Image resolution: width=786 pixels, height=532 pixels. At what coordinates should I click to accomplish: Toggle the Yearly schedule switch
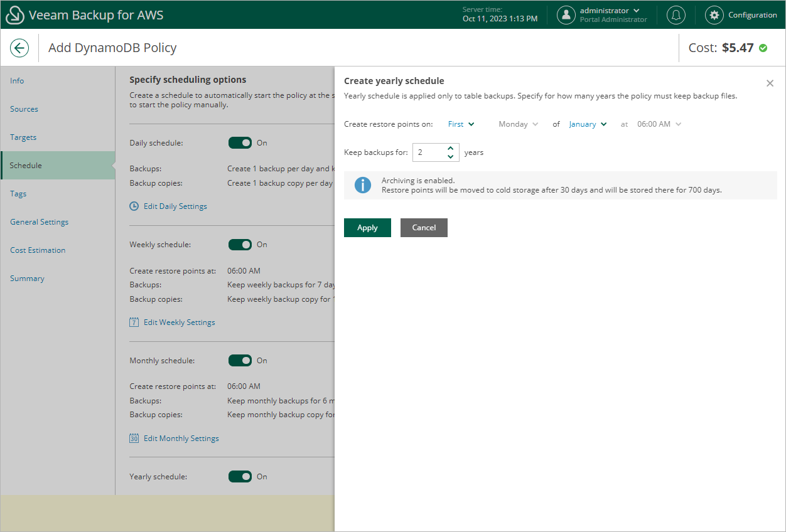pos(240,477)
